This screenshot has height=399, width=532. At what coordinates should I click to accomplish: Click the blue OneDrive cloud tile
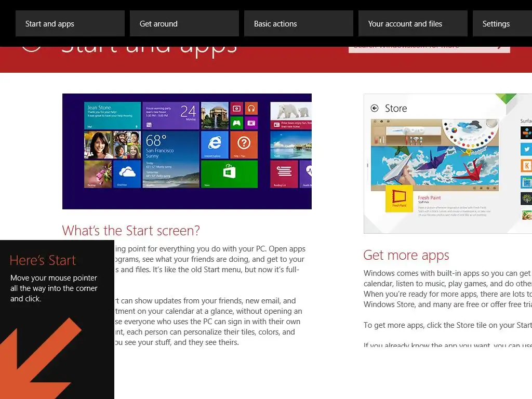[127, 174]
